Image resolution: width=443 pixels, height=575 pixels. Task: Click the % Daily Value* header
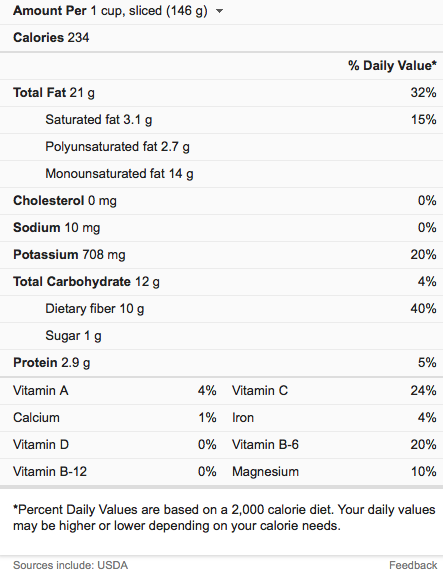(x=392, y=66)
